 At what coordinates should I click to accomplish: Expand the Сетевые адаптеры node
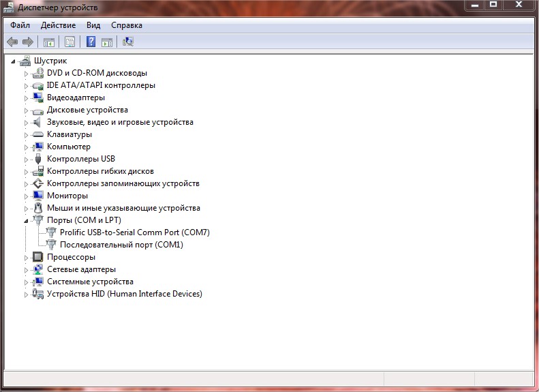(27, 269)
